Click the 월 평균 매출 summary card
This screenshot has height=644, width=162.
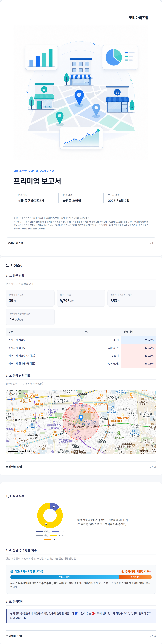point(81,298)
